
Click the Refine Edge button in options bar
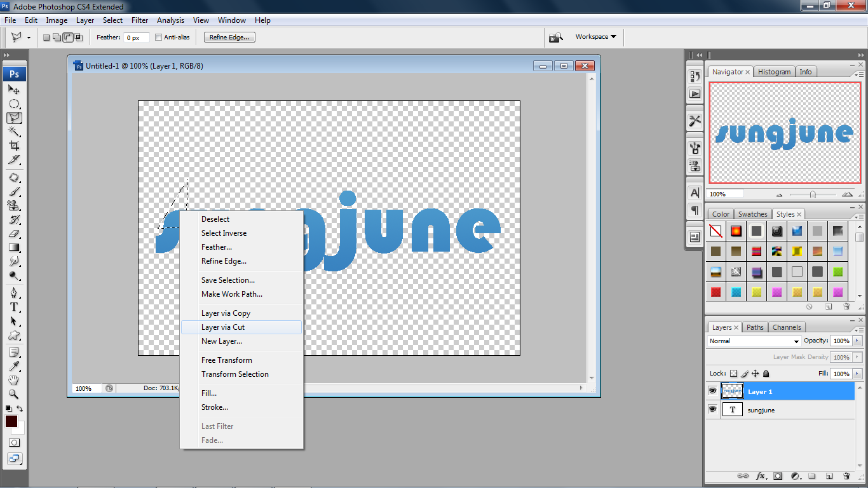(x=229, y=37)
